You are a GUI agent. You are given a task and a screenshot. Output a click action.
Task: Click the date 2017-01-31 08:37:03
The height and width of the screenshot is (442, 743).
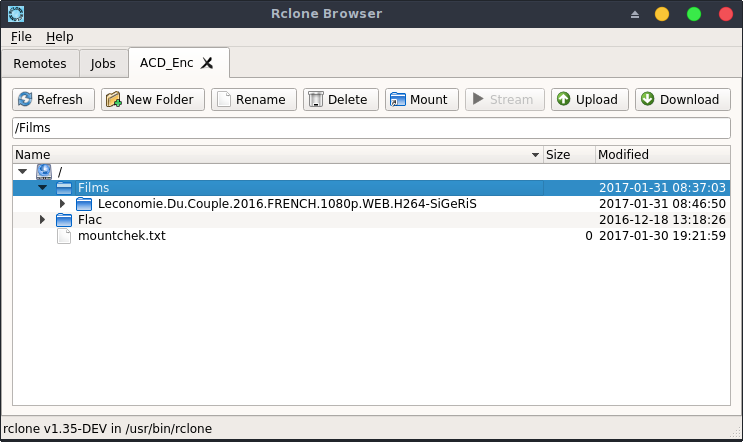click(662, 188)
